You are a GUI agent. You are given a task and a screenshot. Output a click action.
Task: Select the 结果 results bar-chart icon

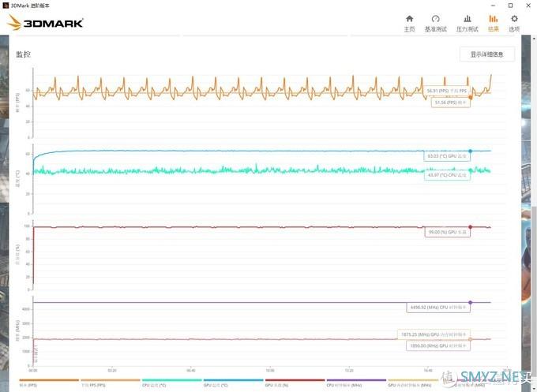pyautogui.click(x=493, y=19)
